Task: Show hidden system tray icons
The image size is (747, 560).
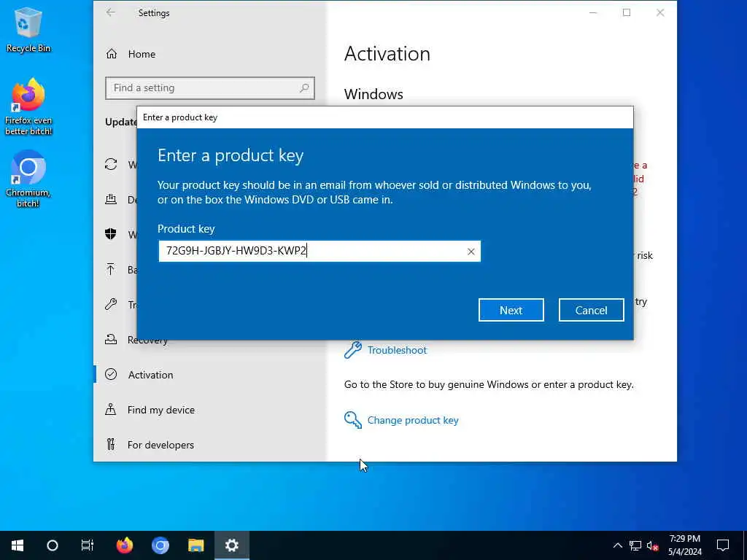Action: (x=617, y=545)
